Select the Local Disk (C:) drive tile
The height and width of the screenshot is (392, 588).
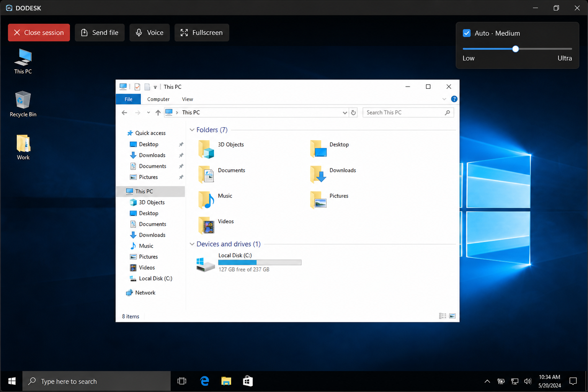coord(248,263)
